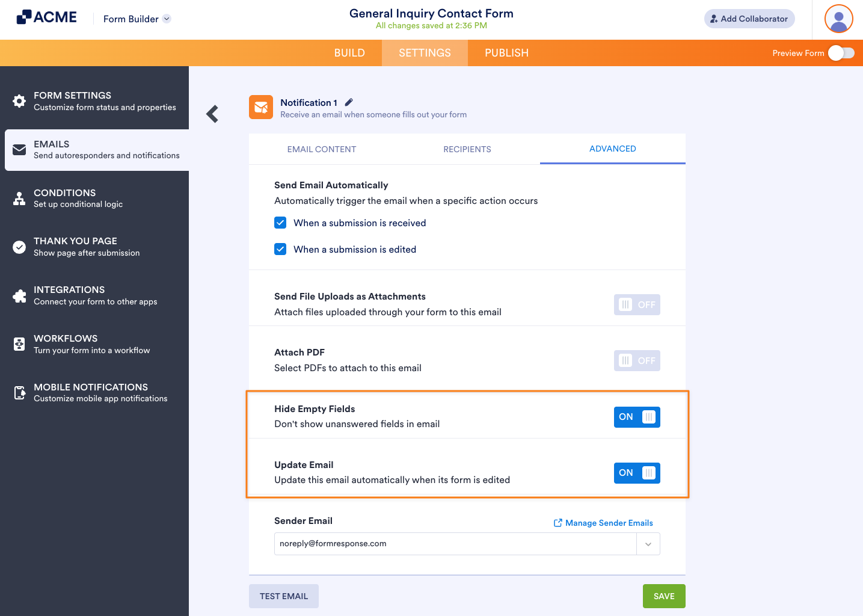Screen dimensions: 863x616
Task: Enable the Send File Uploads as Attachments toggle
Action: click(637, 304)
